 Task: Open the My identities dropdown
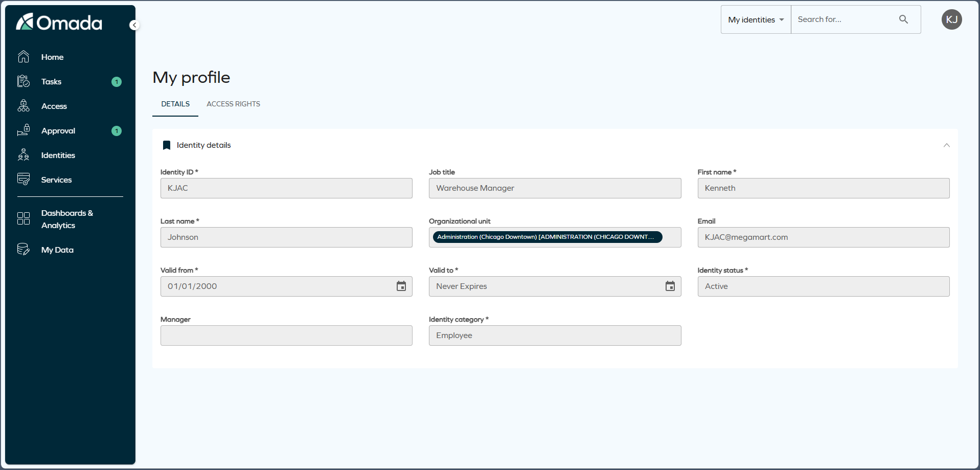756,19
